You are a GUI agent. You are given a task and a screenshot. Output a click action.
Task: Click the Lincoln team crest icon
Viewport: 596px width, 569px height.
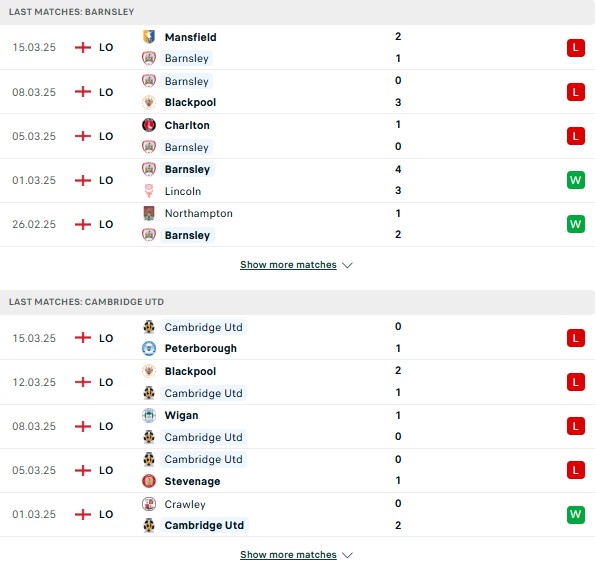pos(149,191)
